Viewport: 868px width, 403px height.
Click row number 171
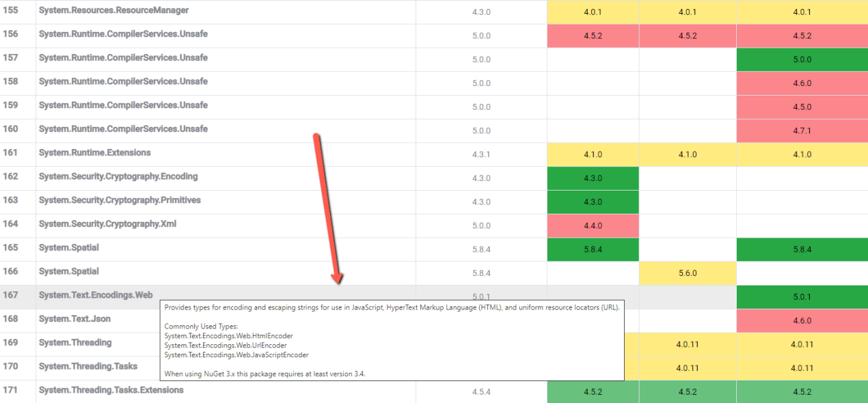click(x=11, y=391)
